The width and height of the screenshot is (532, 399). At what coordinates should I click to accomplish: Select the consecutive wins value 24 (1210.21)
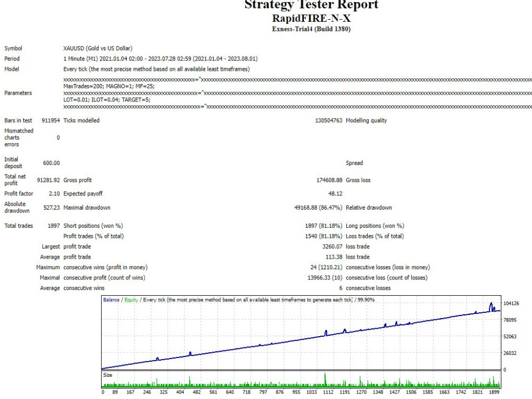pos(326,268)
